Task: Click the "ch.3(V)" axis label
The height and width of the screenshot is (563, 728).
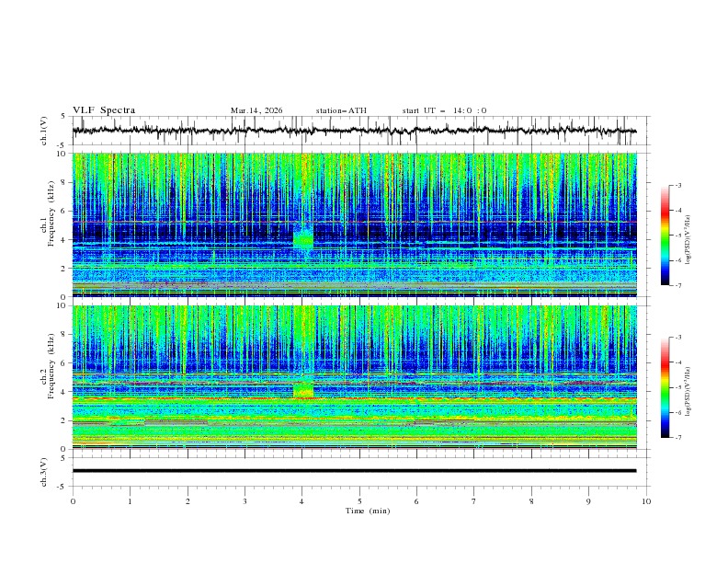Action: [x=44, y=472]
